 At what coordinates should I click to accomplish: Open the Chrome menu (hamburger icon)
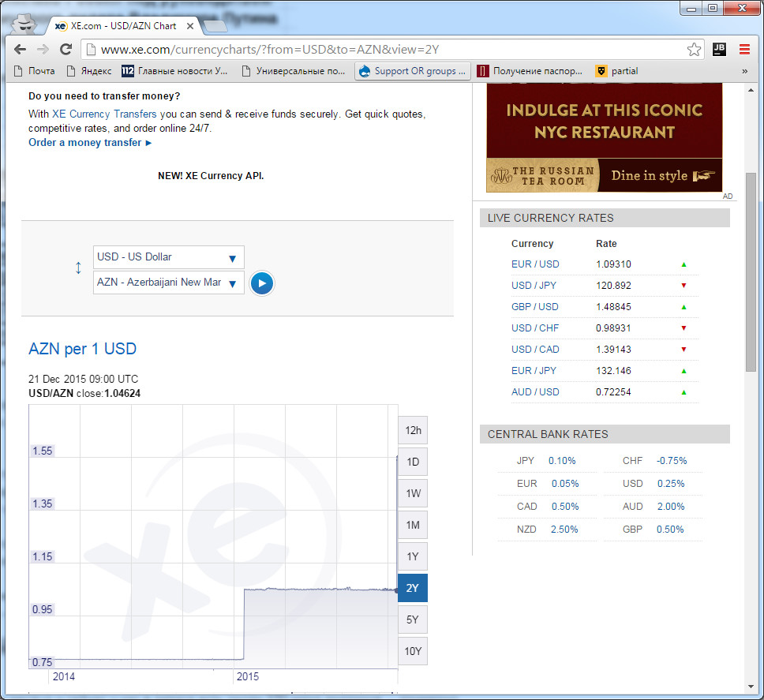coord(744,49)
